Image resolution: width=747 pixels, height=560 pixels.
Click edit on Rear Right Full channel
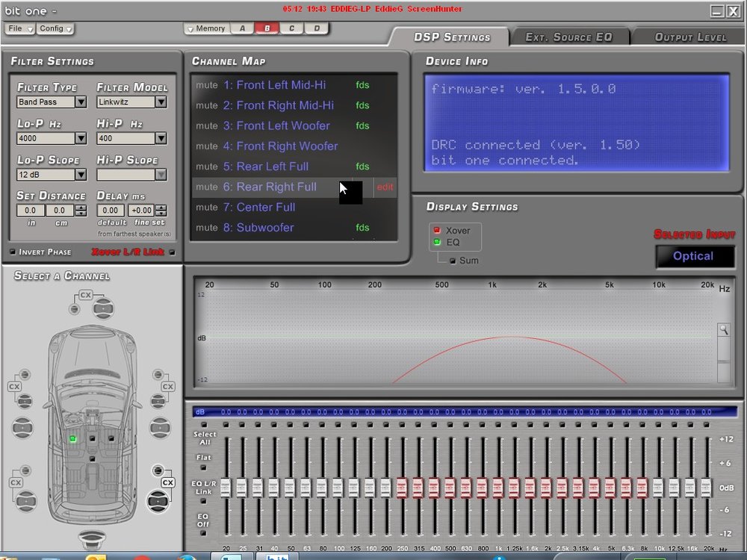(385, 187)
